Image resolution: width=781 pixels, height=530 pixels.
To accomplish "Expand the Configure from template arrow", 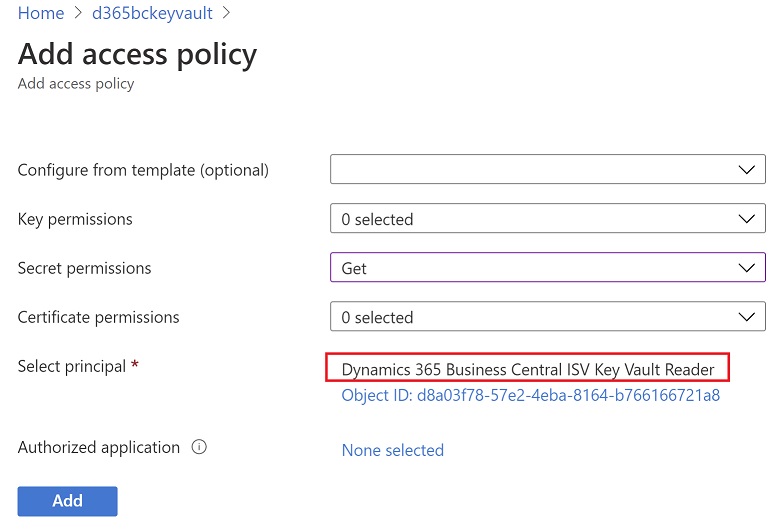I will tap(746, 170).
